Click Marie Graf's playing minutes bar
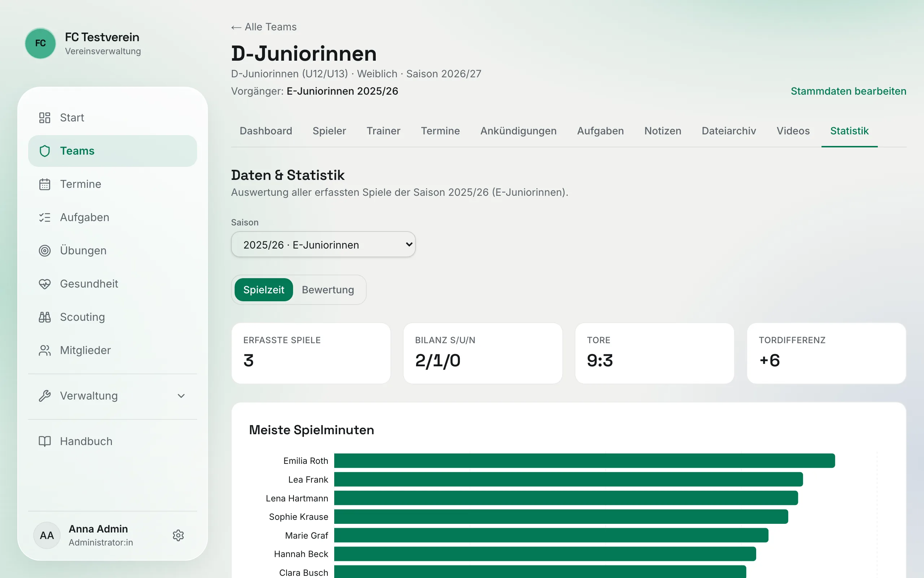This screenshot has height=578, width=924. 552,535
